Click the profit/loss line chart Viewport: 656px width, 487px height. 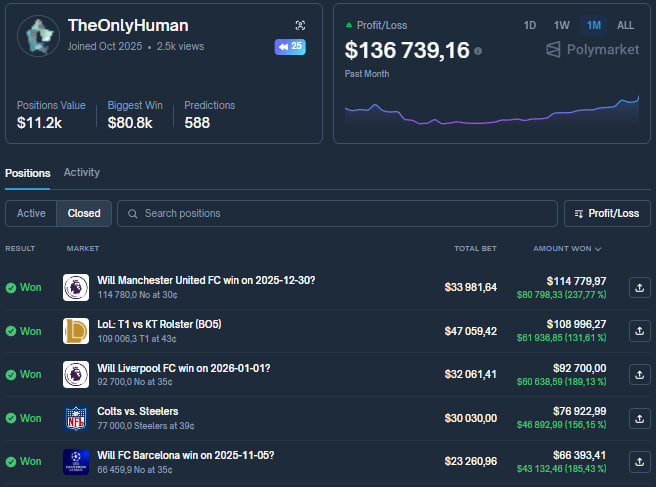492,110
